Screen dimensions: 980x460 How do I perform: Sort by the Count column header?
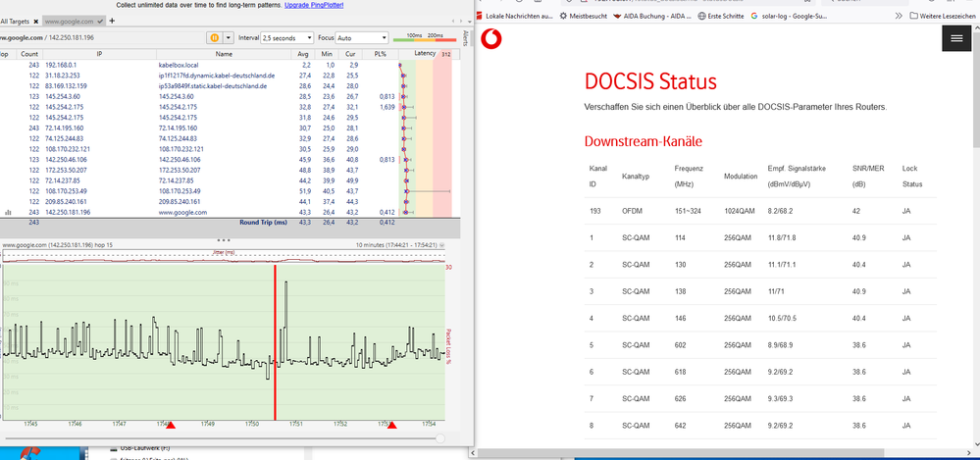click(x=28, y=54)
